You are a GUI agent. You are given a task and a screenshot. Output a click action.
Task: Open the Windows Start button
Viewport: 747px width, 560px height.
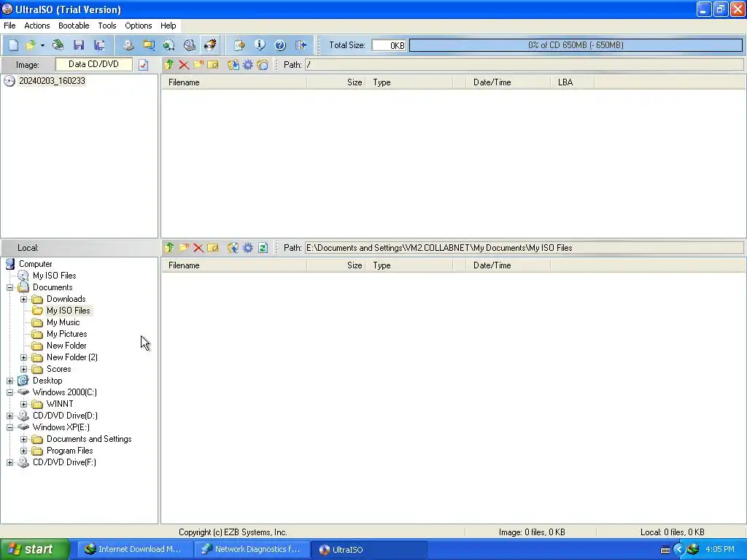34,549
